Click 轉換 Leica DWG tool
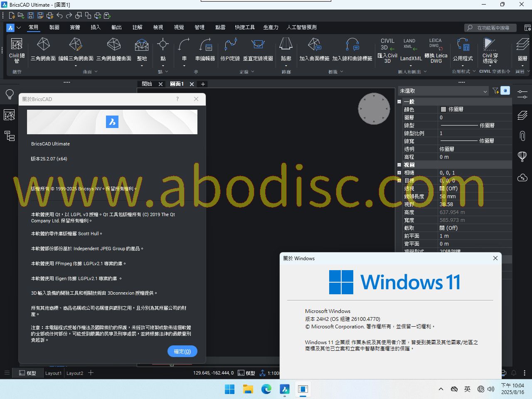 pos(436,50)
